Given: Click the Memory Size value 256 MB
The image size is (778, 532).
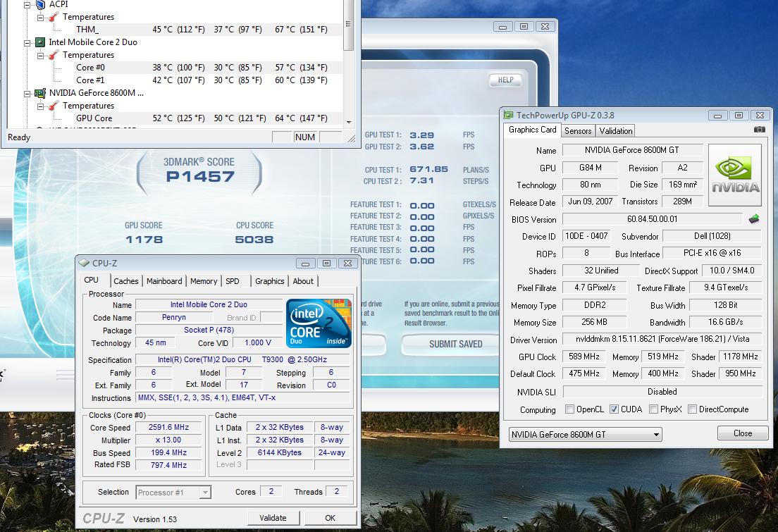Looking at the screenshot, I should 594,322.
